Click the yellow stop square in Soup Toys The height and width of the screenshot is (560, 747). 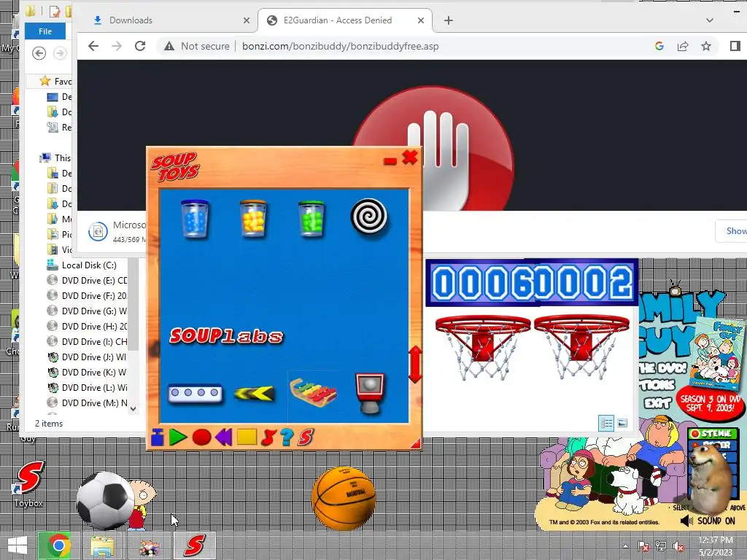pyautogui.click(x=247, y=437)
